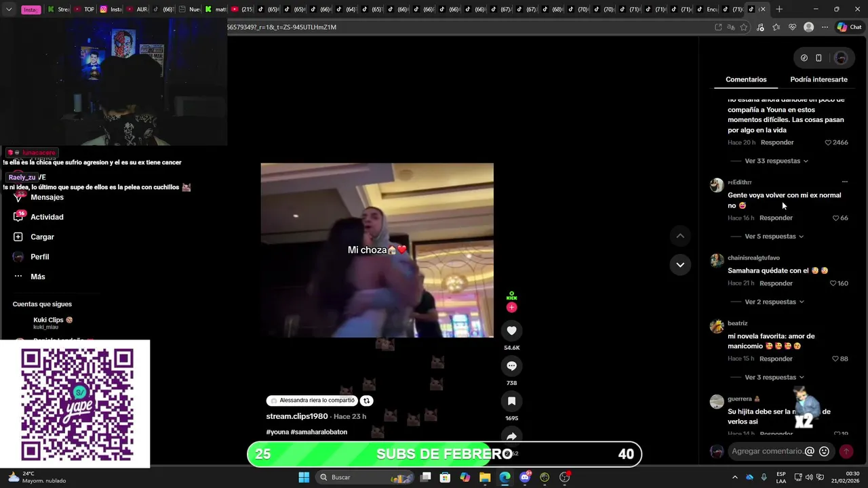
Task: Reply to chainisrealgtufavo's comment
Action: click(x=776, y=283)
